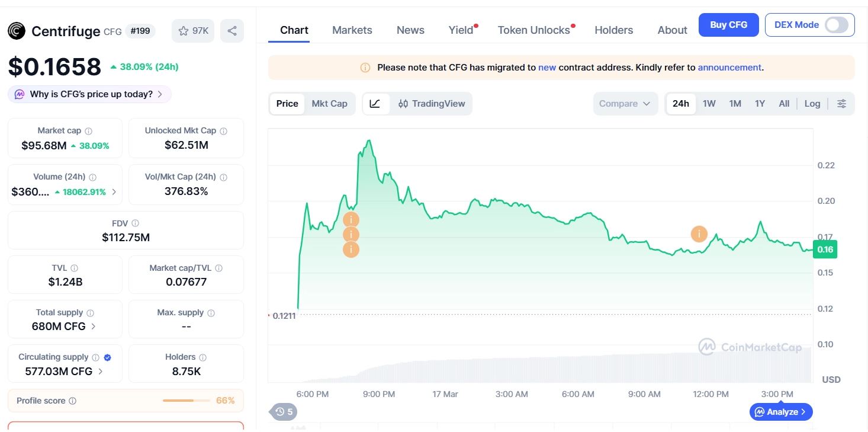The height and width of the screenshot is (432, 868).
Task: Click the $1.24B TVL value
Action: 65,282
